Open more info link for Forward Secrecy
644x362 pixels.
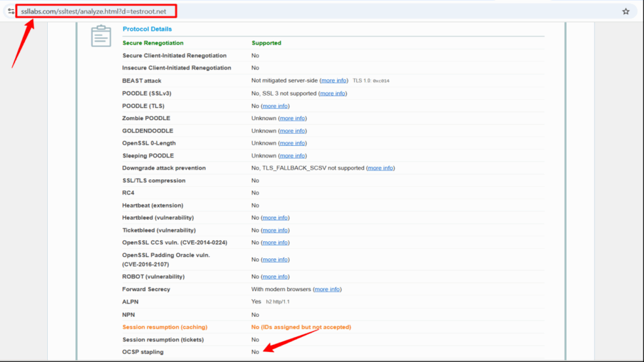[327, 289]
